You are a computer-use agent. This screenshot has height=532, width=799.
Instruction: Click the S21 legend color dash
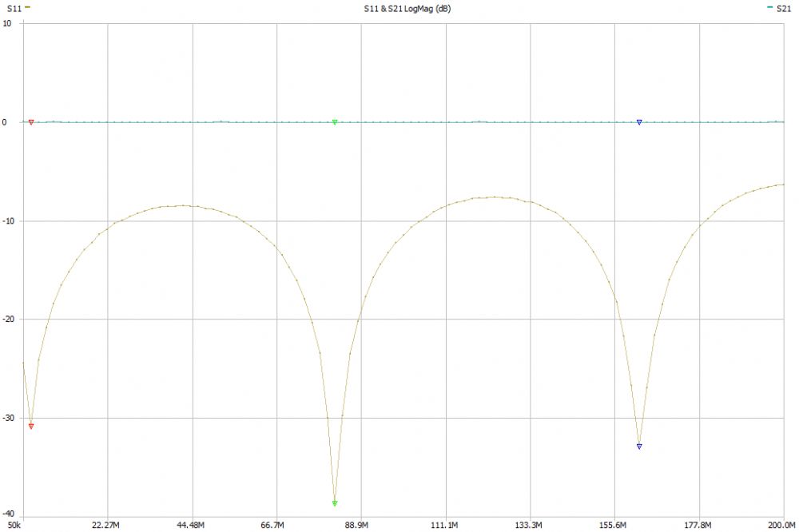coord(769,6)
